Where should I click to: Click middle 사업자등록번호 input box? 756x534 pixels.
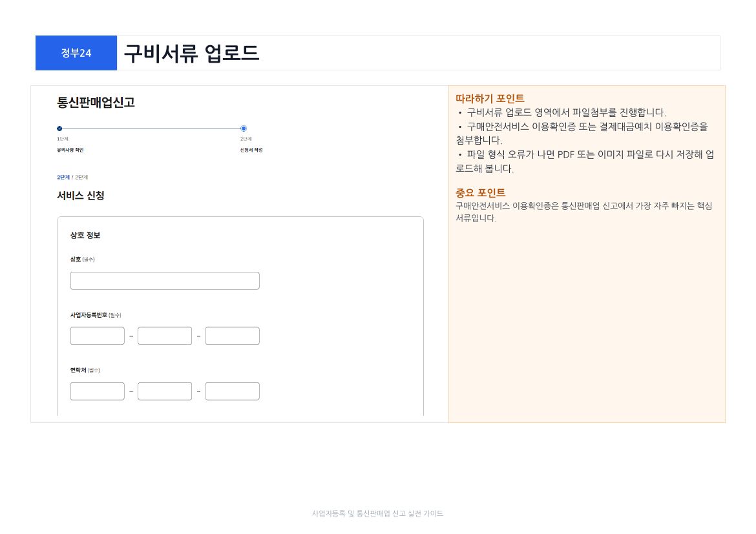click(165, 335)
